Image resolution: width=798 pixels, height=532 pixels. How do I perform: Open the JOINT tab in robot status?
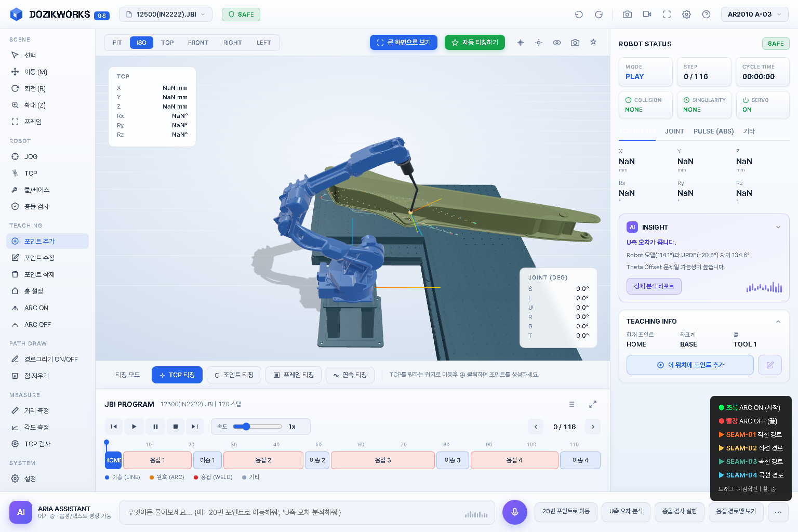tap(674, 131)
